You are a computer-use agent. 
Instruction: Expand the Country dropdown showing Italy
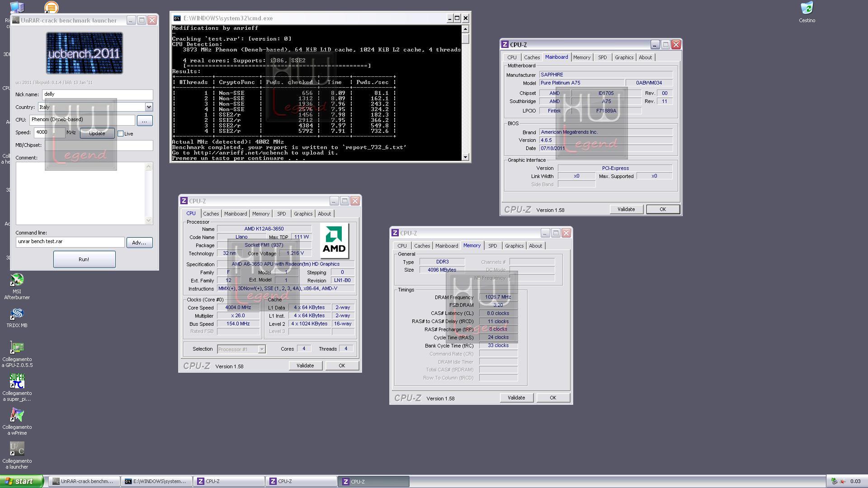click(149, 107)
